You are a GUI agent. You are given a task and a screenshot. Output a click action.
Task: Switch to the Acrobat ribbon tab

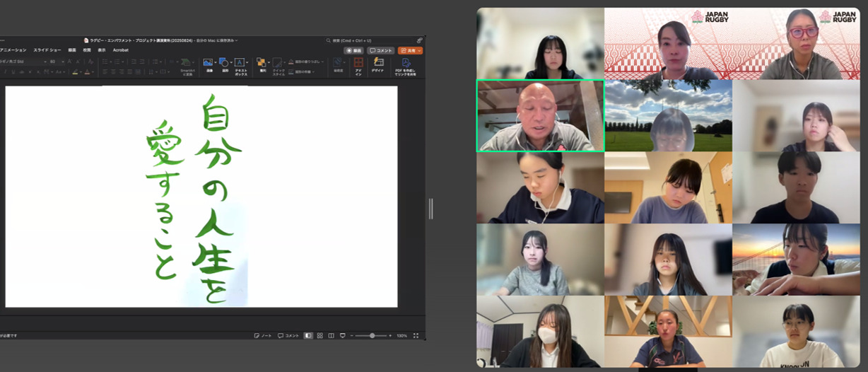pos(121,50)
